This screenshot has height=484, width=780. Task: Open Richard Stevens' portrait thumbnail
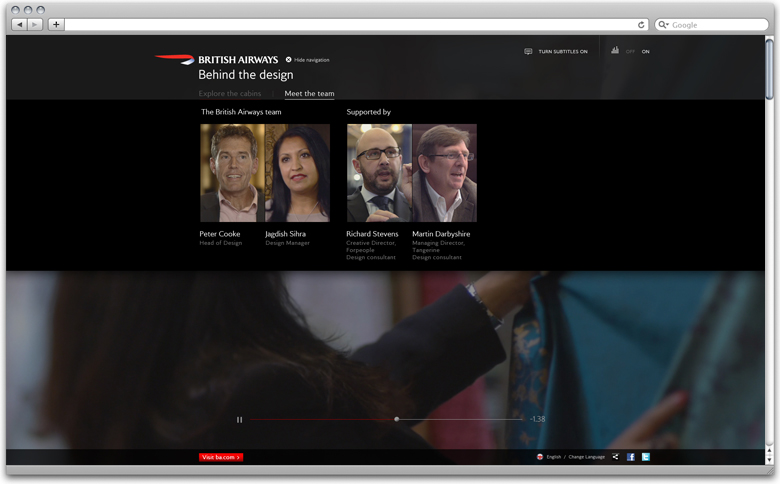click(379, 173)
